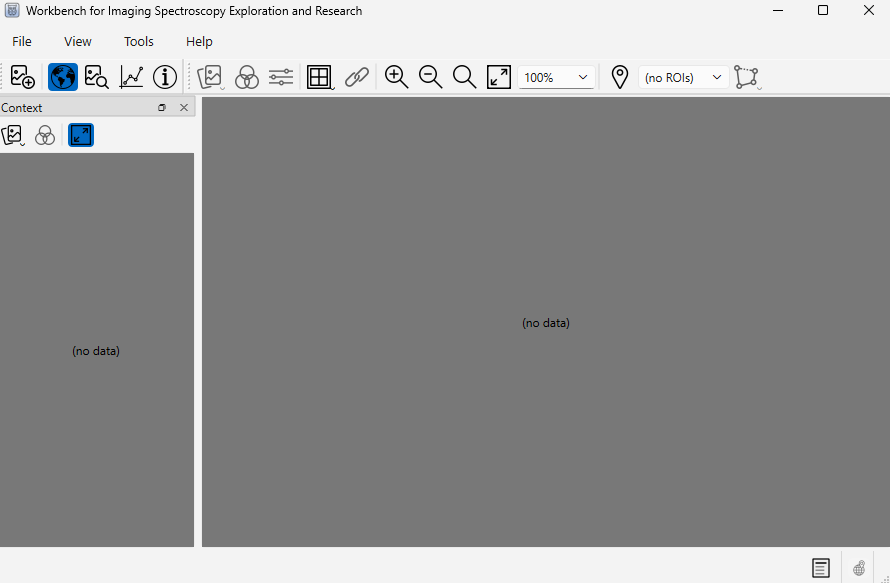Image resolution: width=890 pixels, height=583 pixels.
Task: Click the status bar document icon
Action: (821, 568)
